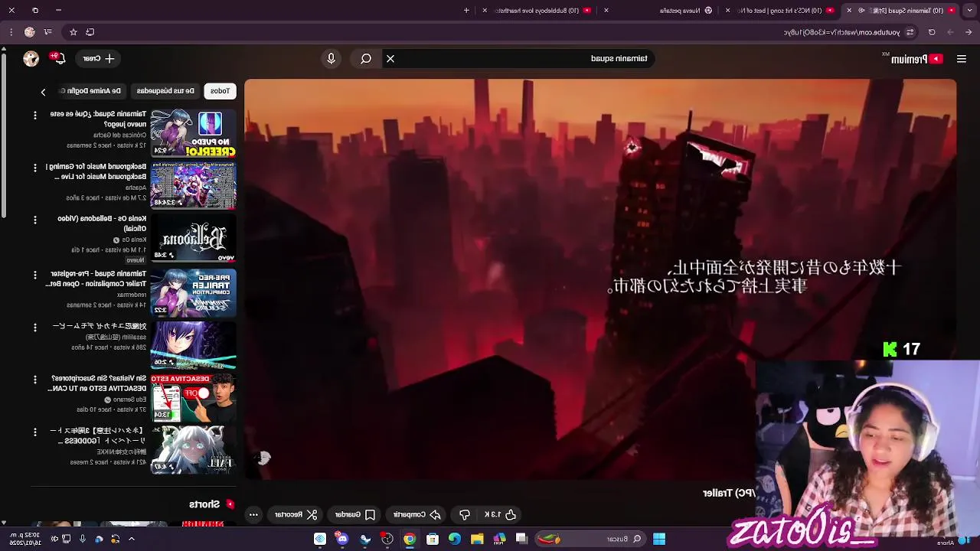Click the Compartir share button
This screenshot has height=551, width=980.
tap(417, 514)
